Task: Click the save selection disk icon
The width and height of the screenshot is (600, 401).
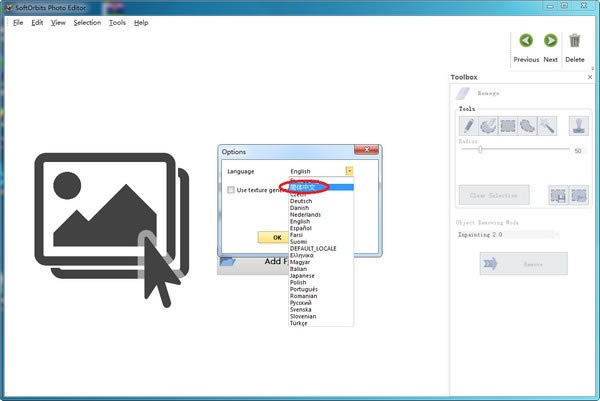Action: pos(559,195)
